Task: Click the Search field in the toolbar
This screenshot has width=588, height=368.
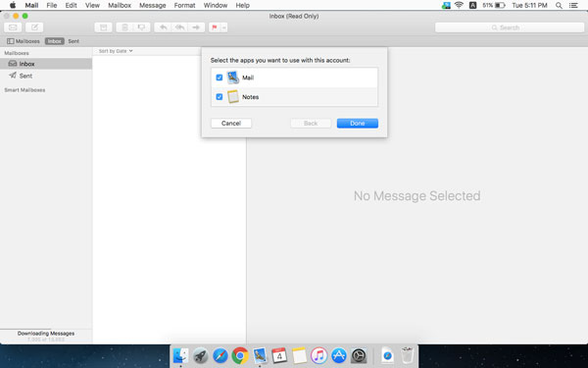Action: click(x=510, y=27)
